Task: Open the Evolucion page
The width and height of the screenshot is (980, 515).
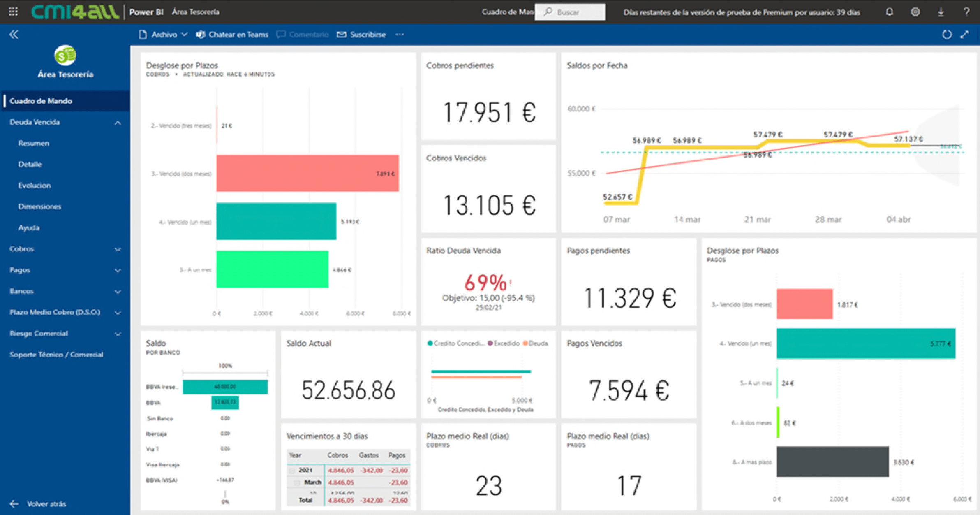Action: pyautogui.click(x=35, y=186)
